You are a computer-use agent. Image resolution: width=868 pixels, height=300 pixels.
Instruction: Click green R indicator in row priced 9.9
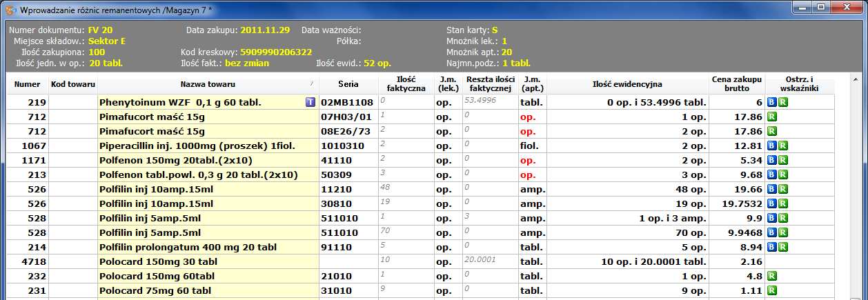783,218
